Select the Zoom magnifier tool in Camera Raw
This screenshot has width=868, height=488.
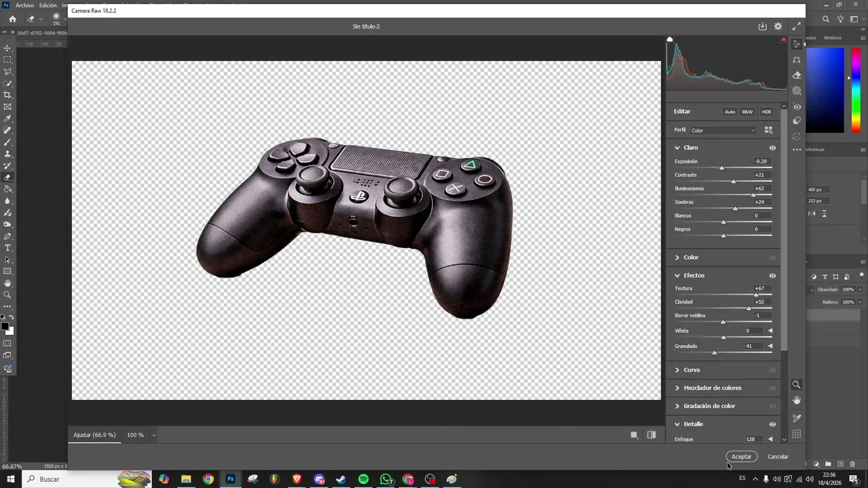click(797, 384)
